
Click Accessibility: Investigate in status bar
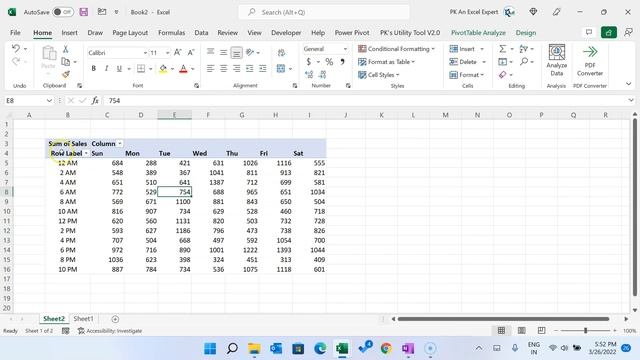[110, 331]
